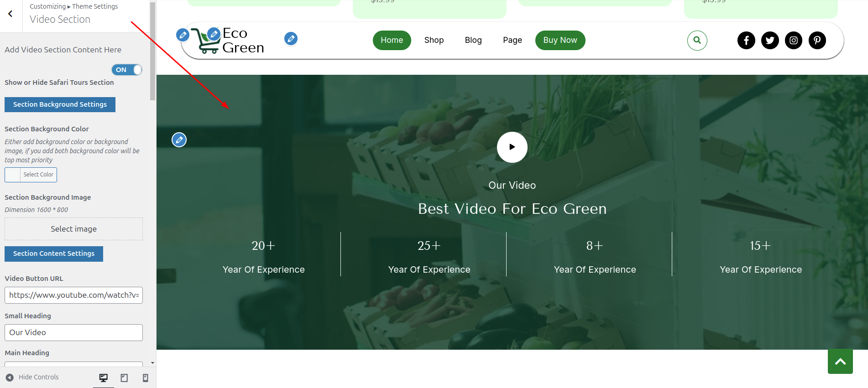Visit the Facebook social link
Image resolution: width=868 pixels, height=388 pixels.
pos(746,40)
